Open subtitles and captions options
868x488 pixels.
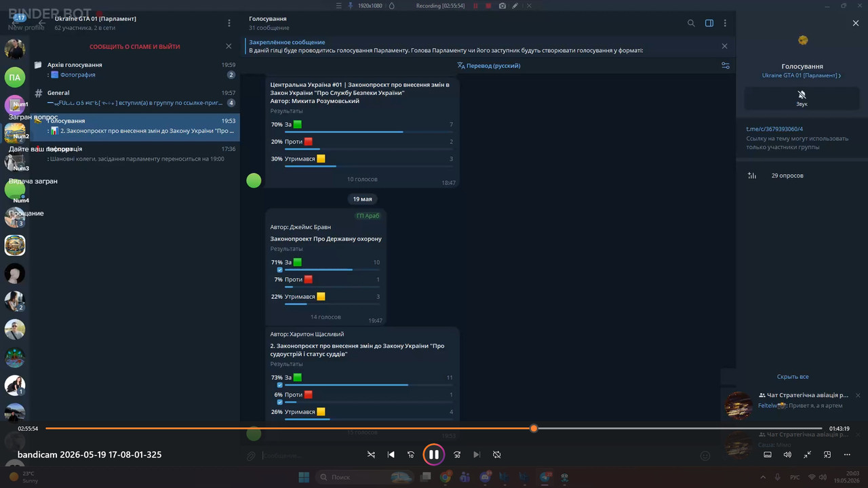768,455
